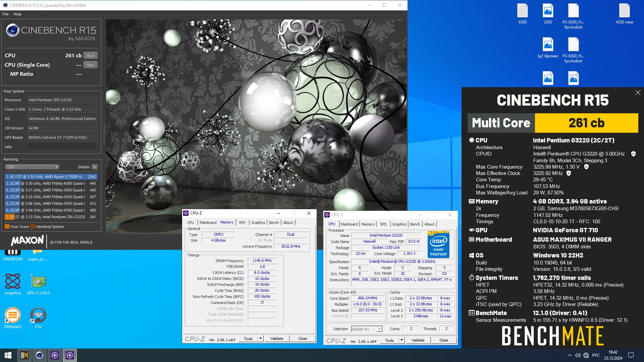This screenshot has width=644, height=362.
Task: Click Close button in CPU-Z Memory window
Action: click(x=303, y=339)
